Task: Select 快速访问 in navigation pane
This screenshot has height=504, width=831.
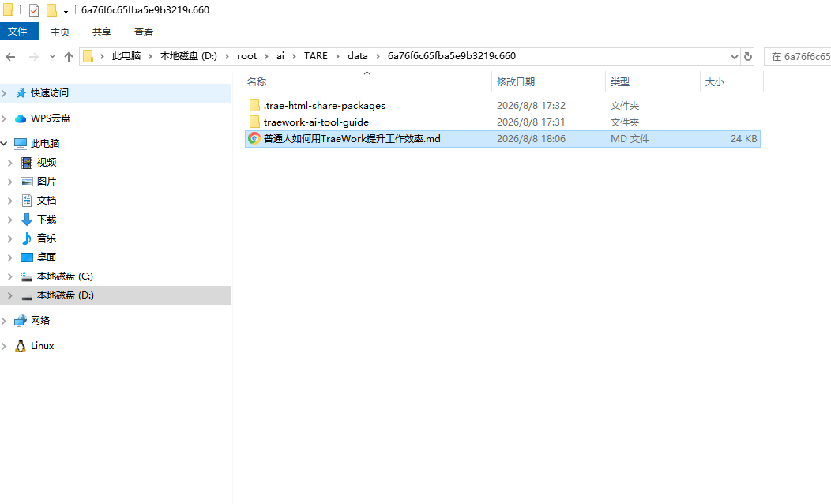Action: pyautogui.click(x=49, y=92)
